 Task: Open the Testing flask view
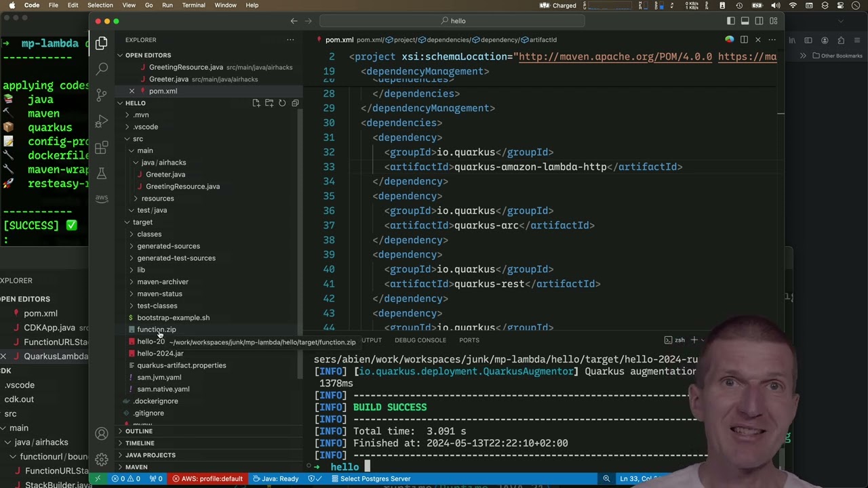[102, 174]
